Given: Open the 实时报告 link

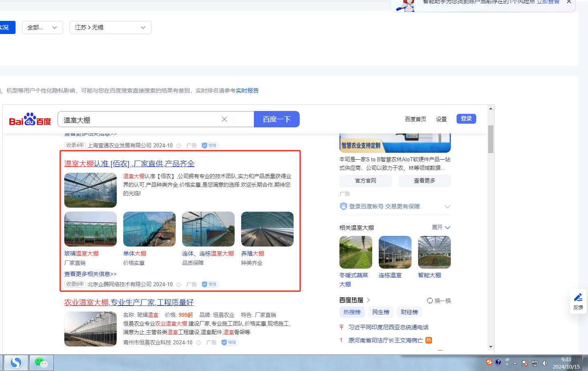Looking at the screenshot, I should (x=247, y=90).
